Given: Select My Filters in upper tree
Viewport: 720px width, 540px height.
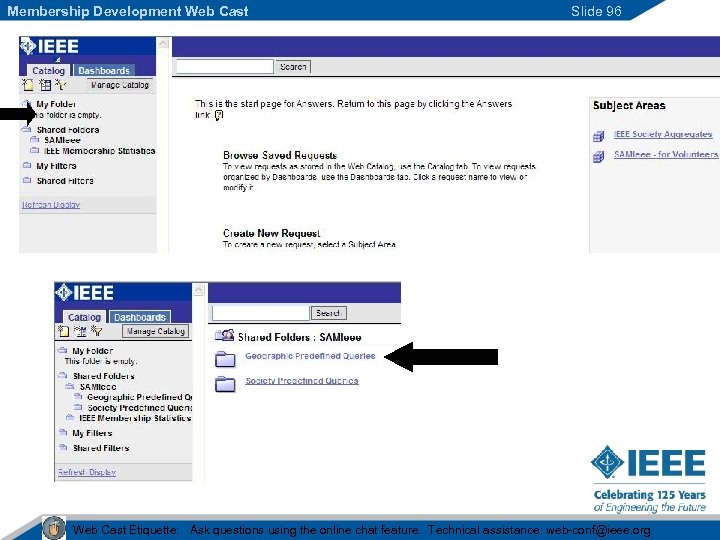Looking at the screenshot, I should click(x=56, y=166).
